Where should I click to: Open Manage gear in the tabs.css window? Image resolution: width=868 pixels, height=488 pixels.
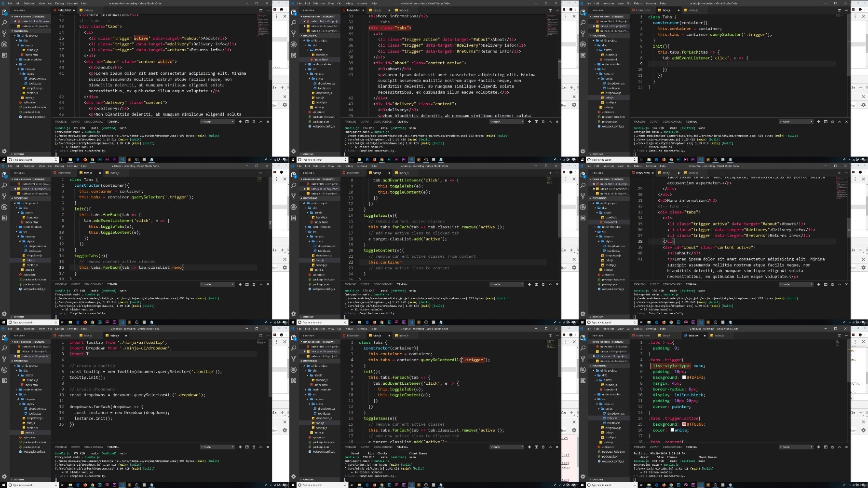coord(583,476)
